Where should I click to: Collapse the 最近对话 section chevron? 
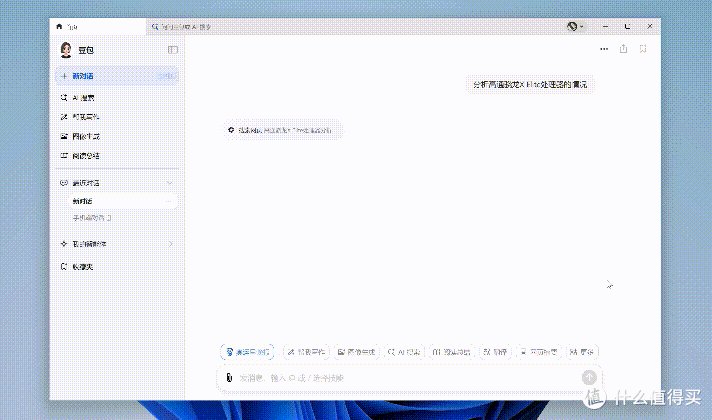click(170, 183)
